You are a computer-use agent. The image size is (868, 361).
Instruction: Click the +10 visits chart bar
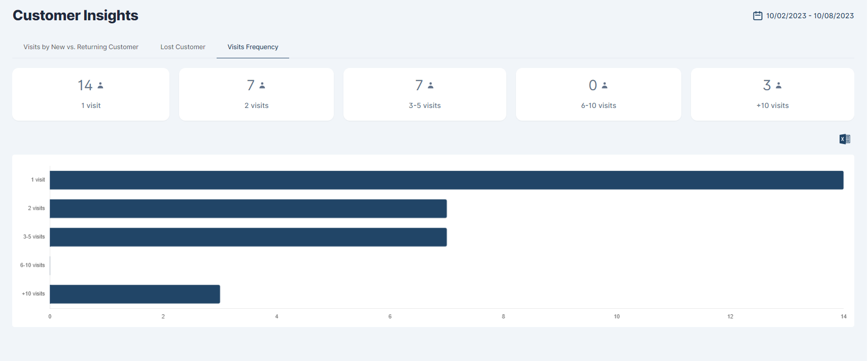(135, 294)
